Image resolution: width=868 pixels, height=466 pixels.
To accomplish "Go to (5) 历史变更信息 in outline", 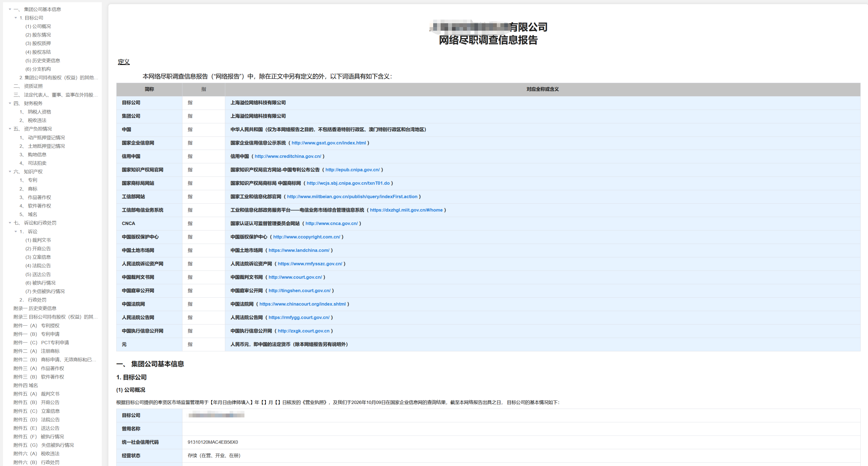I will pyautogui.click(x=43, y=61).
